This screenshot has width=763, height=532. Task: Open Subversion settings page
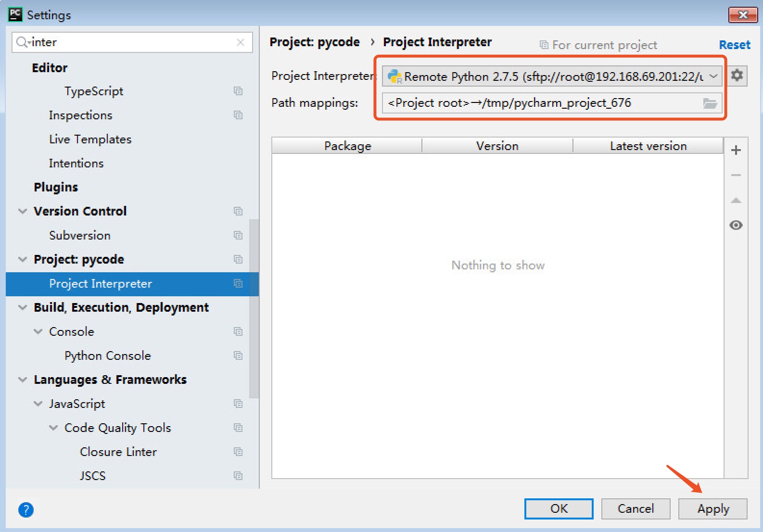click(x=80, y=236)
